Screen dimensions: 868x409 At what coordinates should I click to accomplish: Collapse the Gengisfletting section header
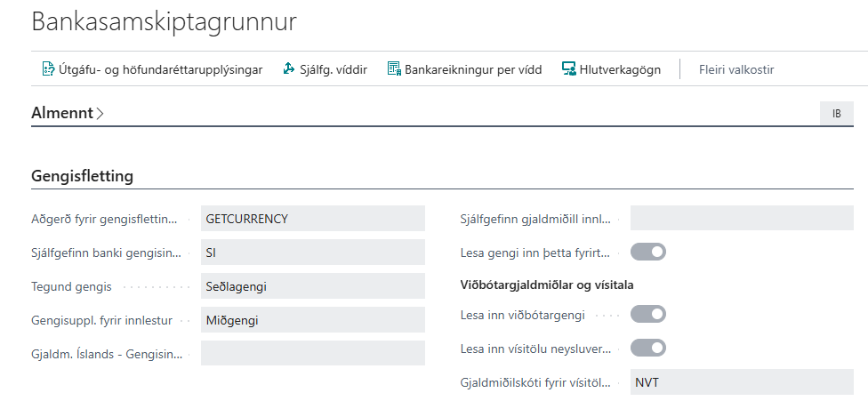click(83, 176)
